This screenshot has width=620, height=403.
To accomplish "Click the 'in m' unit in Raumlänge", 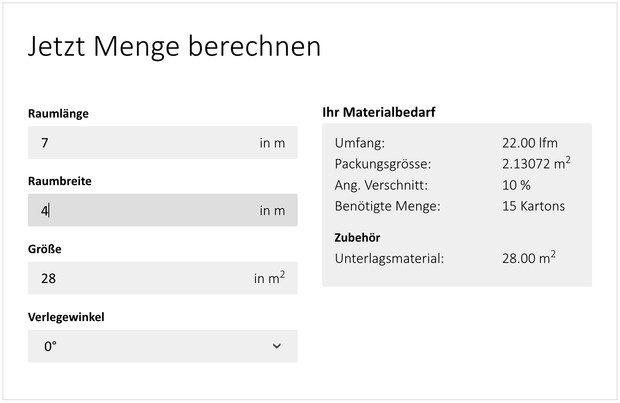I will (272, 143).
